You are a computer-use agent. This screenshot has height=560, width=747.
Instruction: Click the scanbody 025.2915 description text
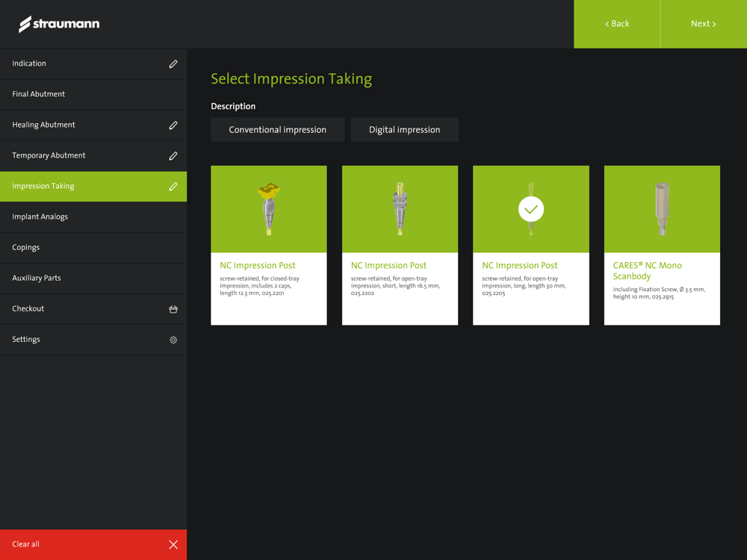point(659,293)
